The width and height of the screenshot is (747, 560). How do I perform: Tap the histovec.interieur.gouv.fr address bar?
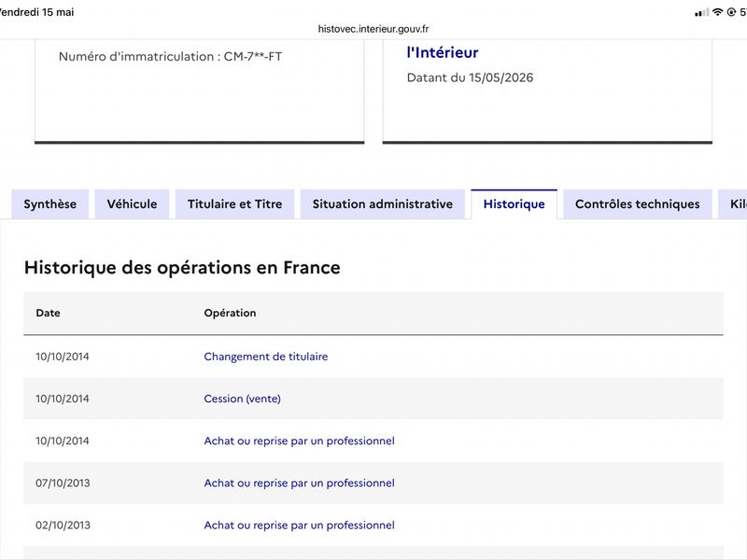click(373, 29)
